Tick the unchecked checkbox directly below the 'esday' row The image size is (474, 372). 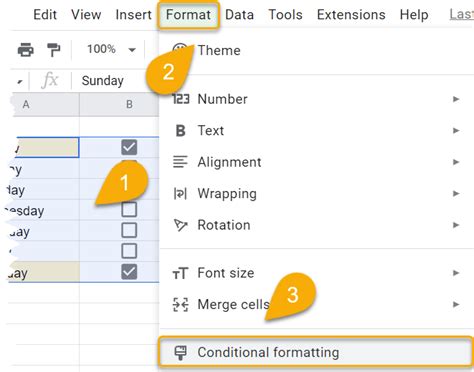129,230
